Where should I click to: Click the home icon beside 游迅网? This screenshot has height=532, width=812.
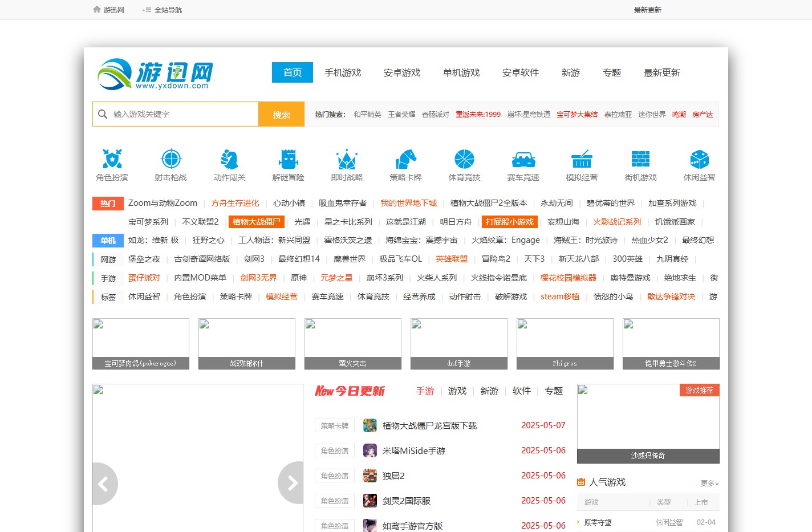(x=97, y=10)
